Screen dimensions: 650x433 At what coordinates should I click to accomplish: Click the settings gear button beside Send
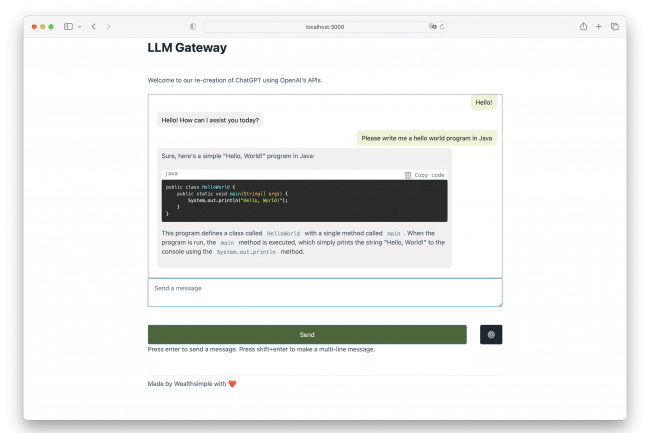pyautogui.click(x=491, y=335)
